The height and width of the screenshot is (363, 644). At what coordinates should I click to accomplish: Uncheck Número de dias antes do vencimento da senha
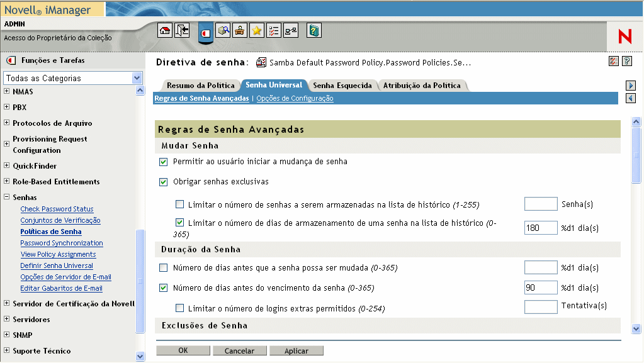(x=164, y=288)
